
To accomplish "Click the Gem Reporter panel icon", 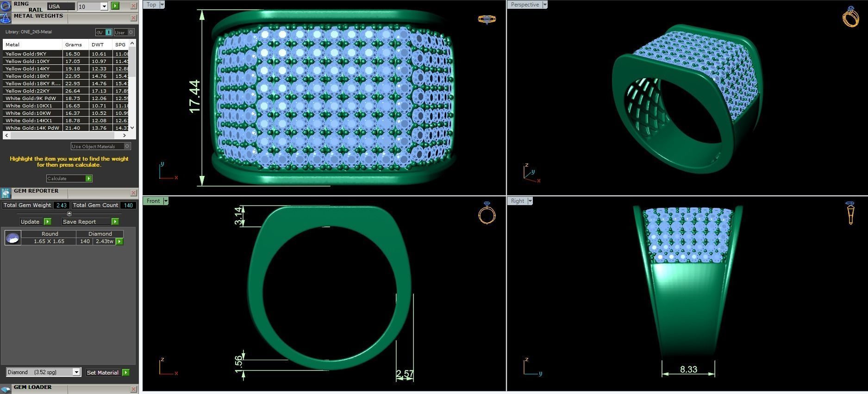I will click(6, 193).
